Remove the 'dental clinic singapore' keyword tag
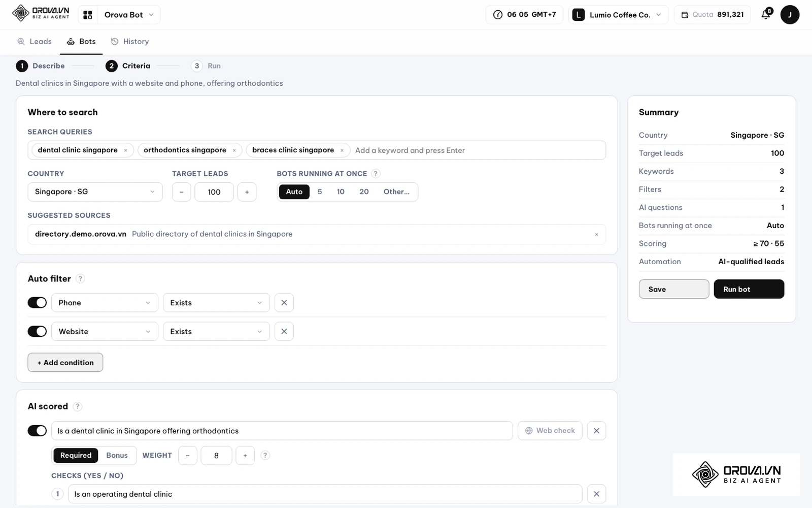 tap(125, 150)
